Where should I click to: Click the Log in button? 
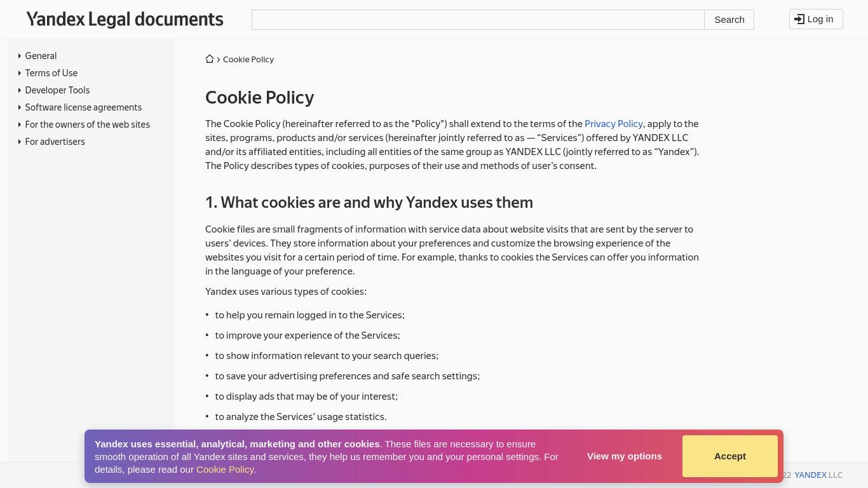pyautogui.click(x=816, y=19)
